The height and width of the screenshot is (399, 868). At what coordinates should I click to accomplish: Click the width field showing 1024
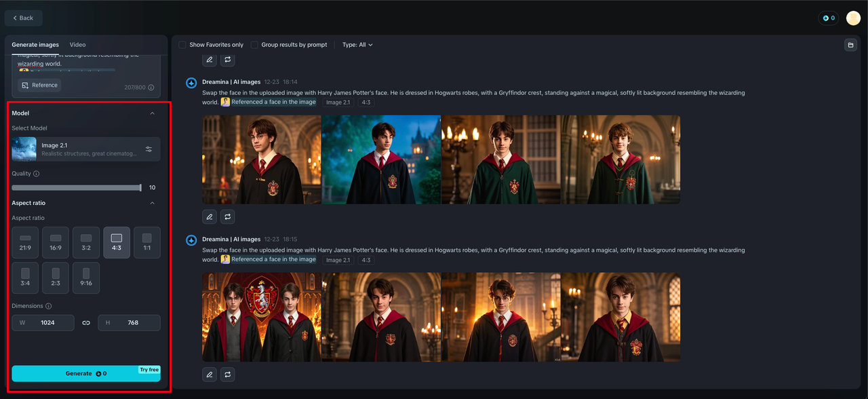tap(43, 323)
